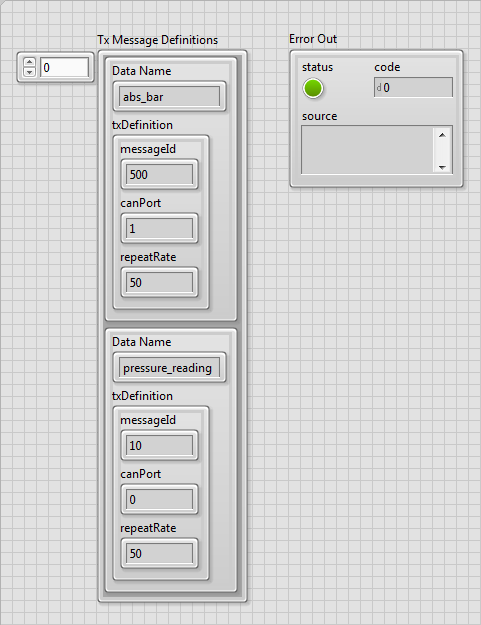The image size is (481, 625).
Task: Click repeatRate label in abs_bar element
Action: (148, 257)
